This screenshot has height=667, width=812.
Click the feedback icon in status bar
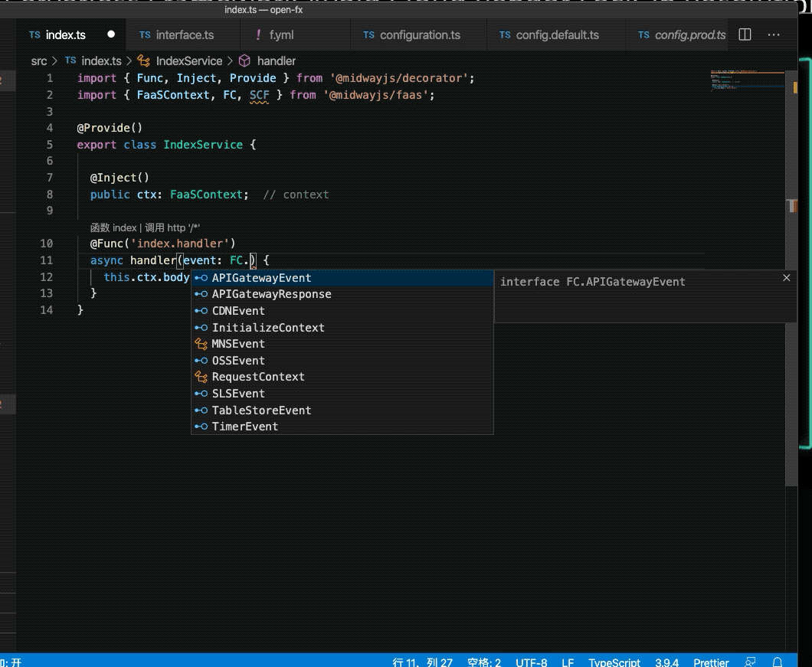[x=751, y=662]
